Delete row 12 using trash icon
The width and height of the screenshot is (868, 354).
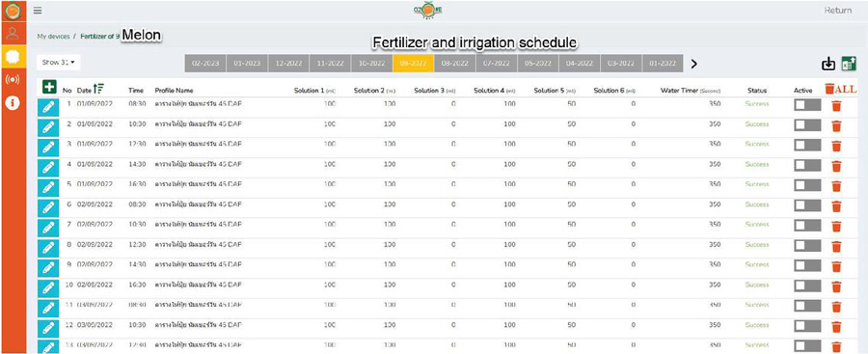click(x=836, y=326)
